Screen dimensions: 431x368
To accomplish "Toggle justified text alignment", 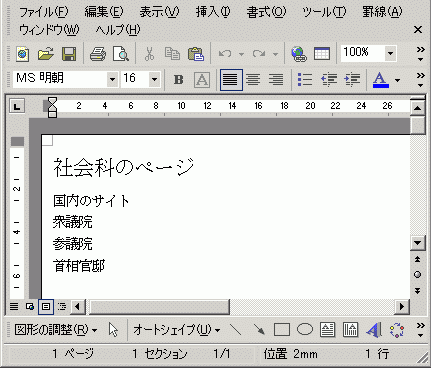I will coord(231,80).
